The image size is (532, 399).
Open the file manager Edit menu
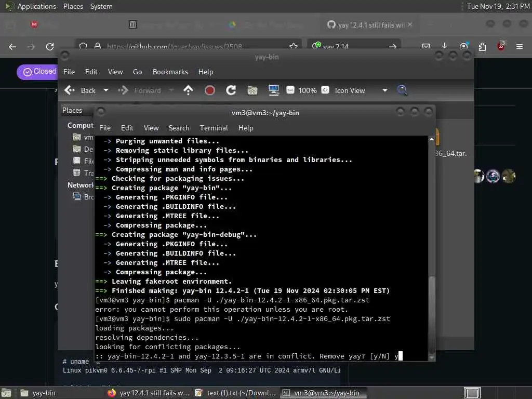[91, 72]
